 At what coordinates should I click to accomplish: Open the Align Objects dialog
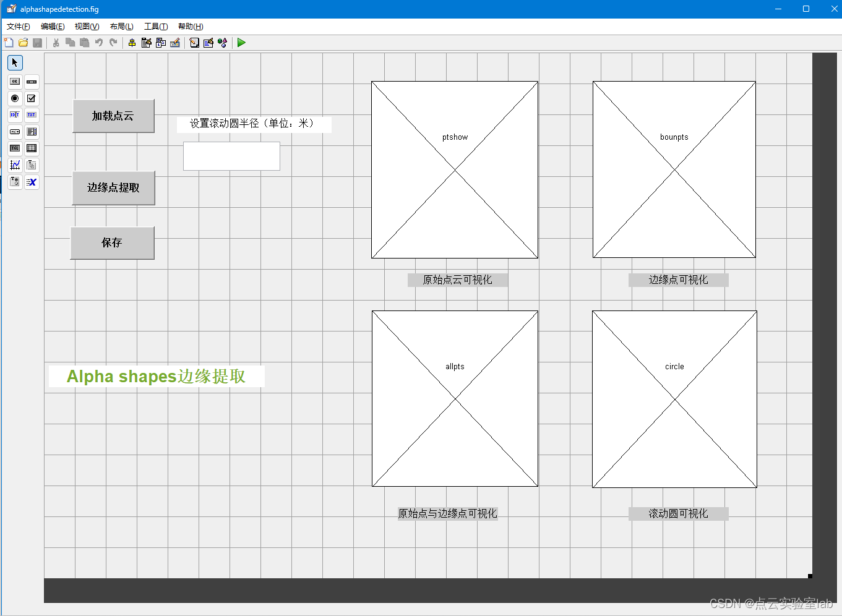click(132, 43)
